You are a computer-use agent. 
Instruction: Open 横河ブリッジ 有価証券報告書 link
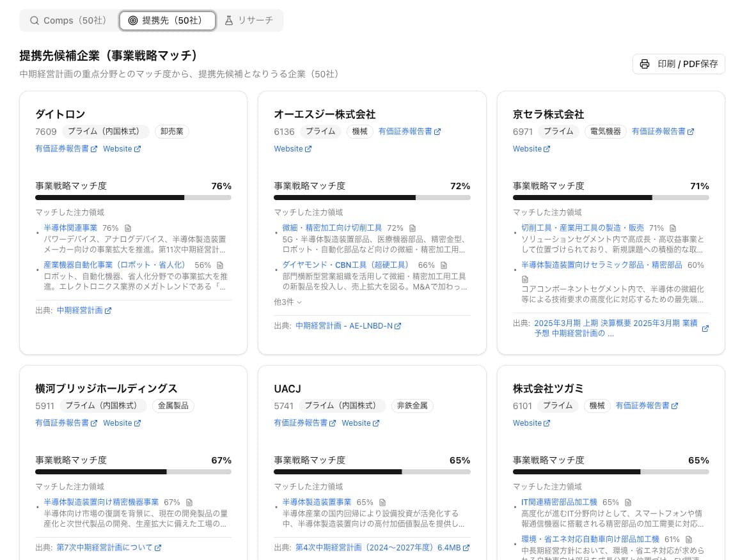tap(67, 423)
